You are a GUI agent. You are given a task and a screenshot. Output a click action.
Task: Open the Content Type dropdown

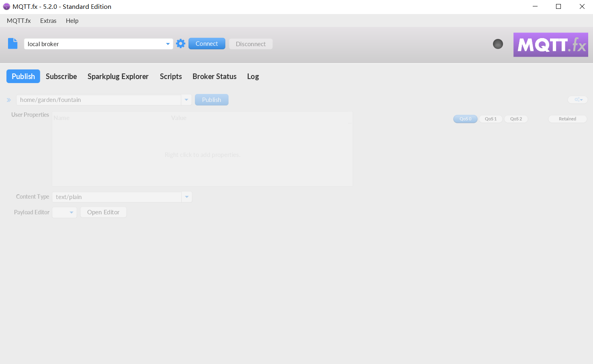click(x=187, y=197)
